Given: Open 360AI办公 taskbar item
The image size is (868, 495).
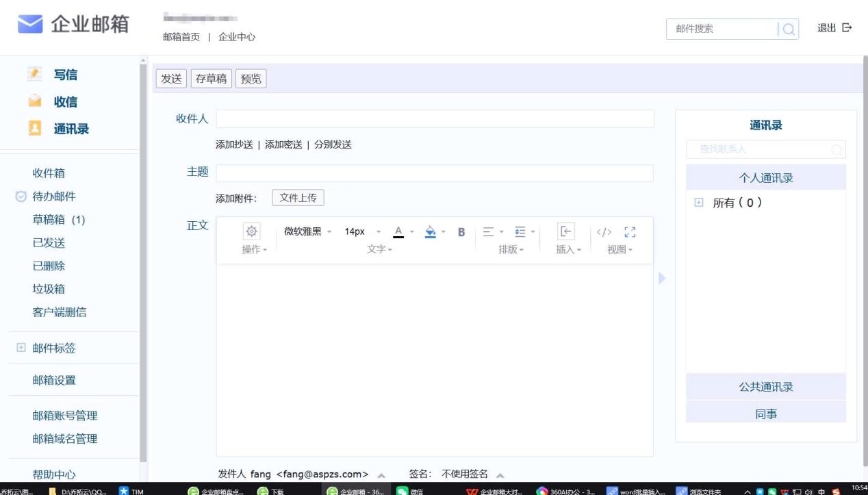Looking at the screenshot, I should [566, 490].
